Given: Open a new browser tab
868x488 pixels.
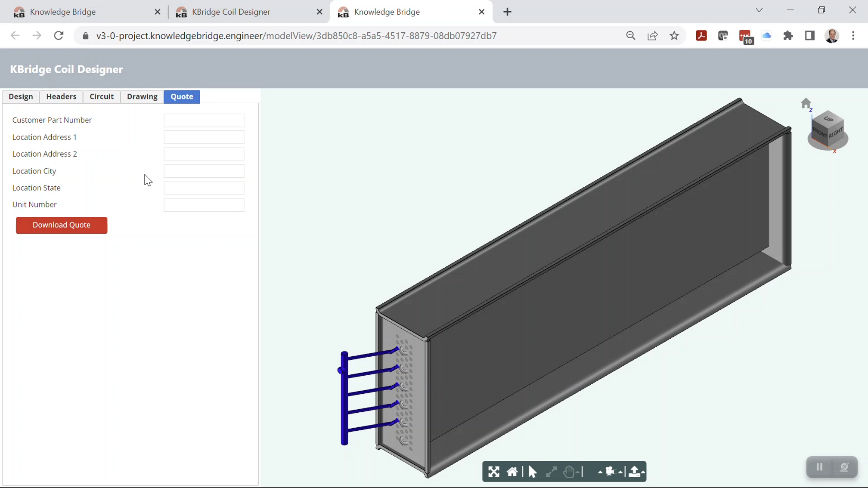Looking at the screenshot, I should point(508,12).
